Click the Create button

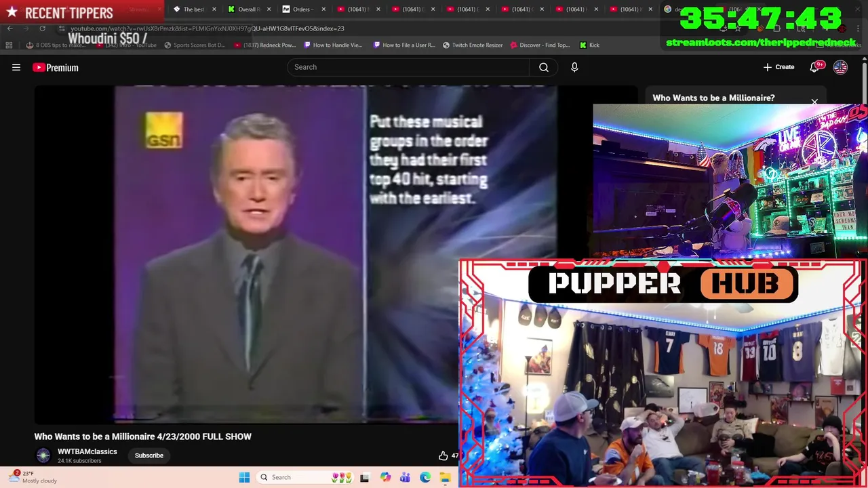coord(778,67)
